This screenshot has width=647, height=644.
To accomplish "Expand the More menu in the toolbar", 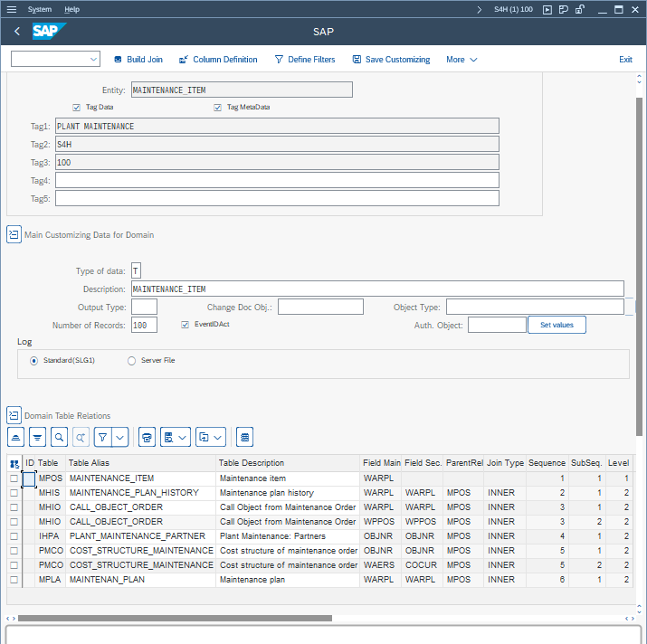I will tap(461, 60).
